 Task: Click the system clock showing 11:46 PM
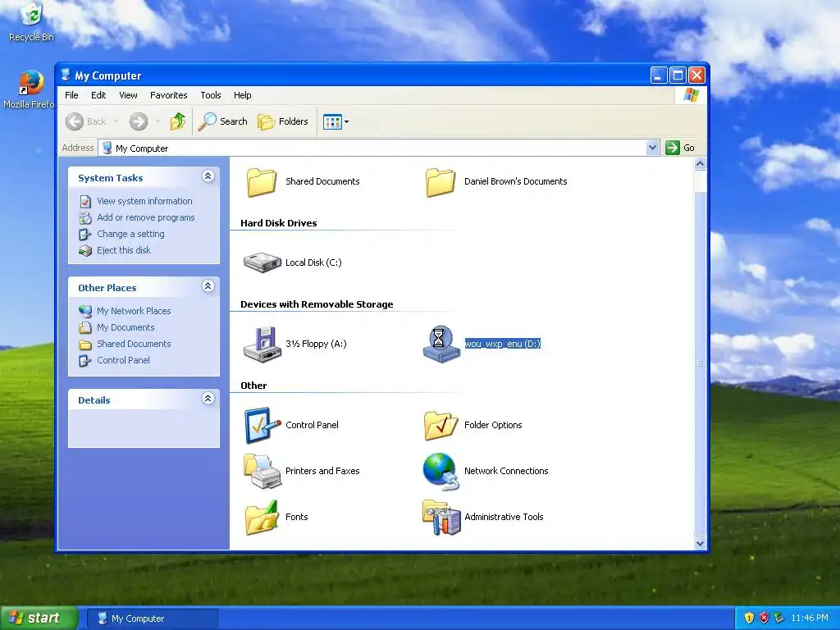[810, 619]
